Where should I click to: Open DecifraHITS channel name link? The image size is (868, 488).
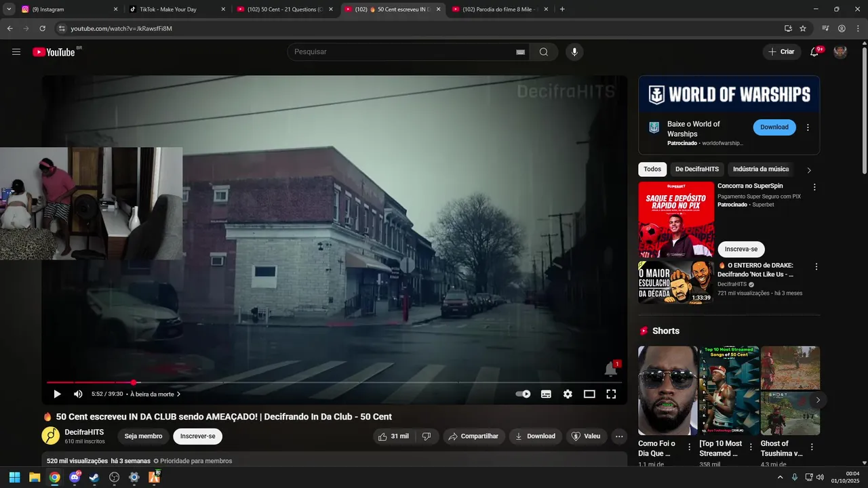tap(84, 432)
